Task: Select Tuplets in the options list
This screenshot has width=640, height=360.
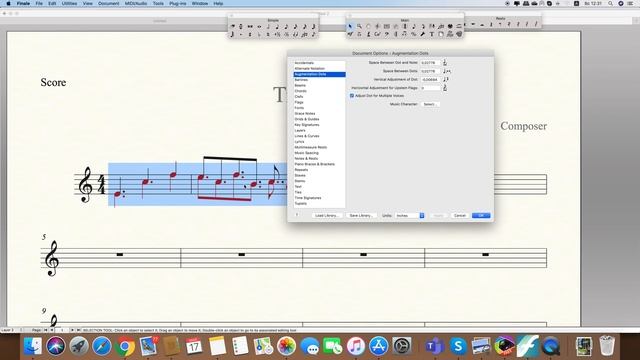Action: point(319,203)
